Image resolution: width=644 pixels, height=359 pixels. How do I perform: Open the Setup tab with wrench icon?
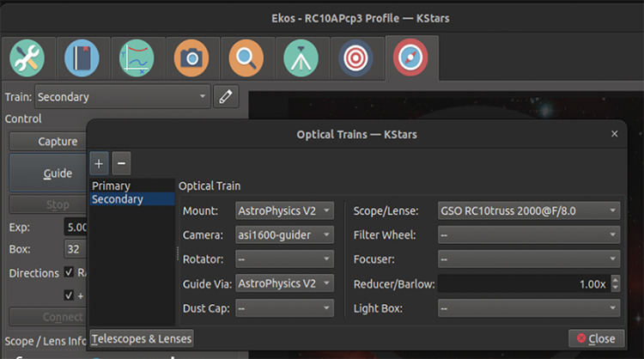(27, 58)
